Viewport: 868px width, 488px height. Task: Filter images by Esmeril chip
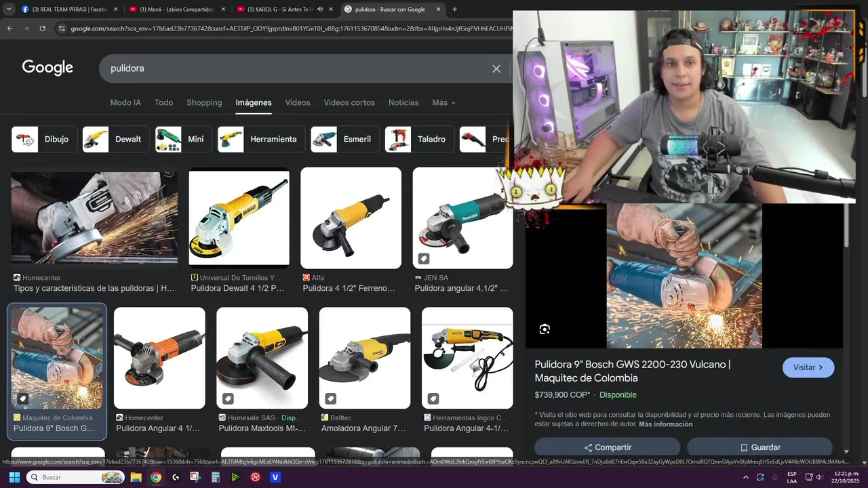[345, 139]
